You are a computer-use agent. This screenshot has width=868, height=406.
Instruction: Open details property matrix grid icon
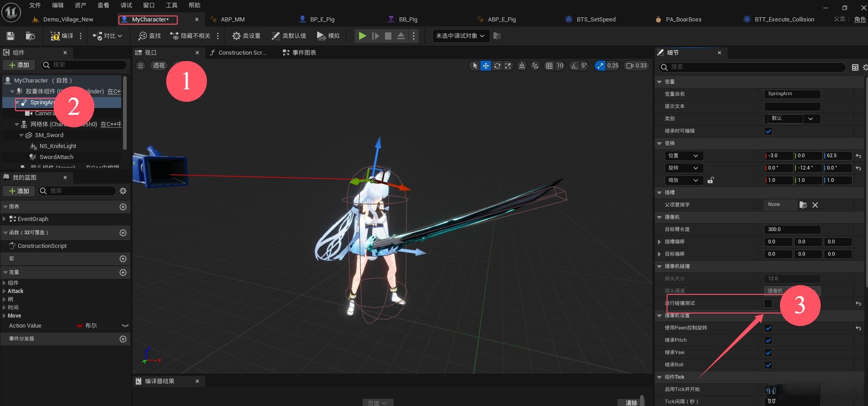[x=855, y=67]
